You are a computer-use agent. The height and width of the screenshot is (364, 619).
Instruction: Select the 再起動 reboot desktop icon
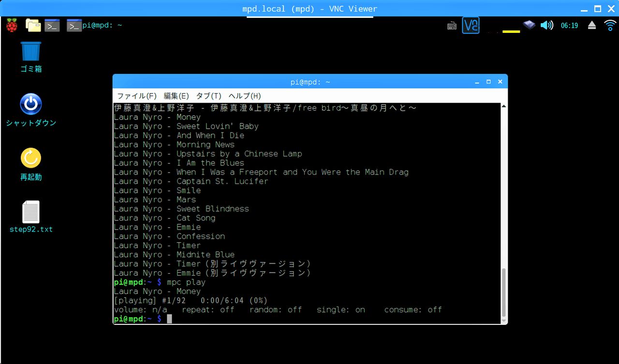click(31, 164)
